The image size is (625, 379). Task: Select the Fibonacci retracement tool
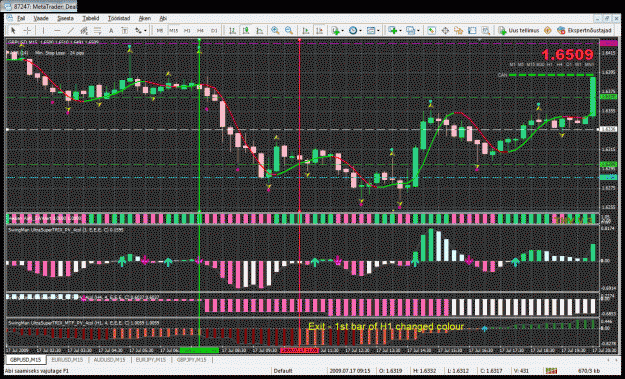point(97,30)
